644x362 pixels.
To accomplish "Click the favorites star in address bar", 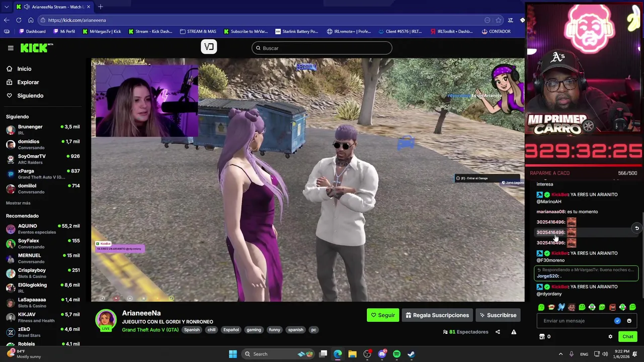I will (498, 20).
